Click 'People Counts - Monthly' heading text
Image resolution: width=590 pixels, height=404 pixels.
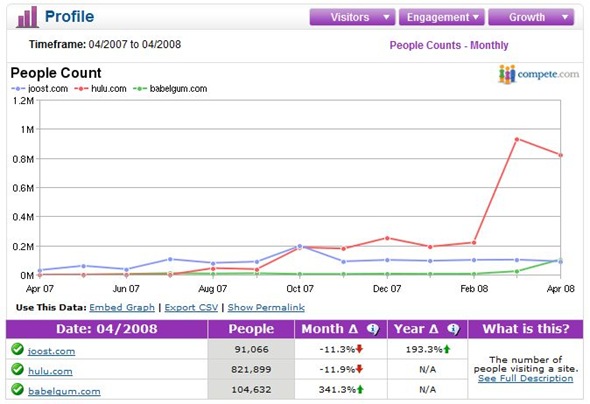449,46
